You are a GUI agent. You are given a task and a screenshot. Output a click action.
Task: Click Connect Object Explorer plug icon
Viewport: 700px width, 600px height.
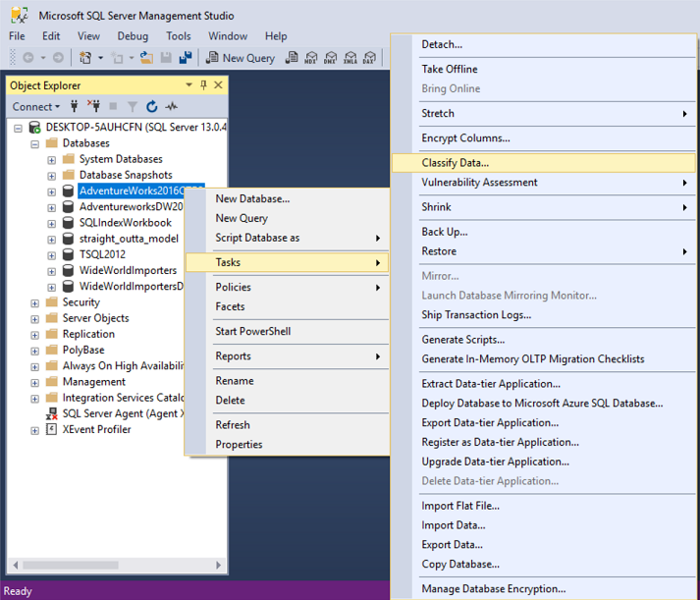pyautogui.click(x=74, y=106)
